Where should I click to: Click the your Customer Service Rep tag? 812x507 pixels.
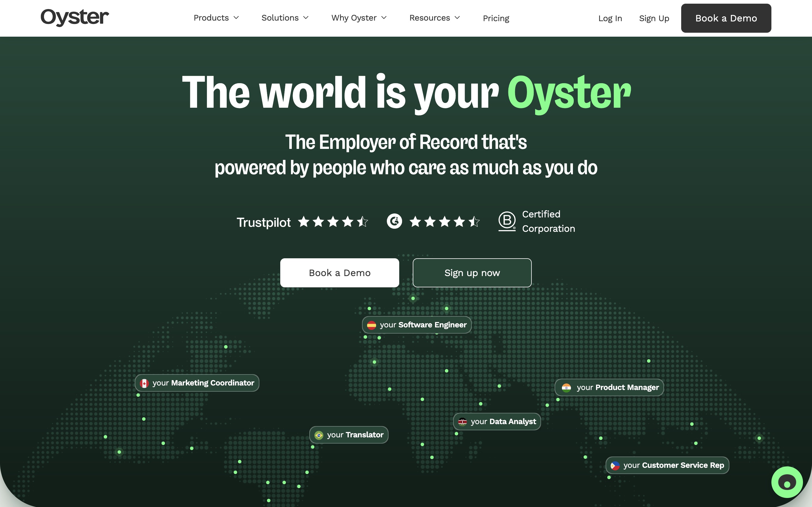tap(667, 465)
